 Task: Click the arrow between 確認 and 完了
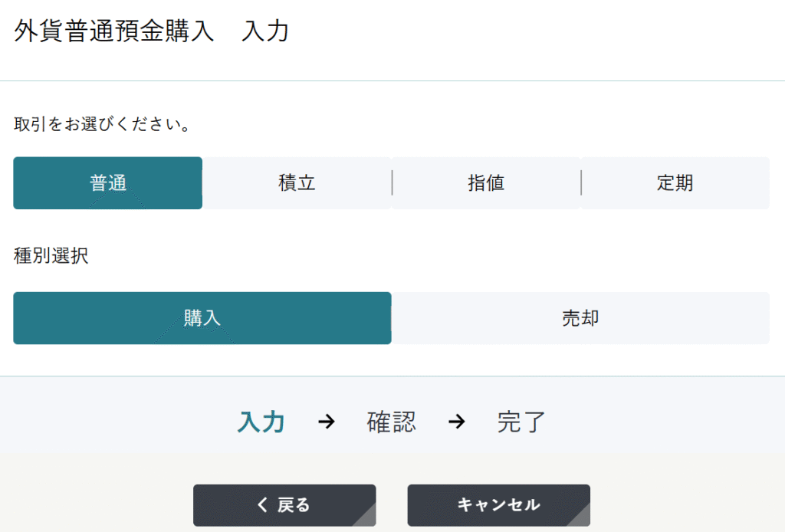(457, 422)
